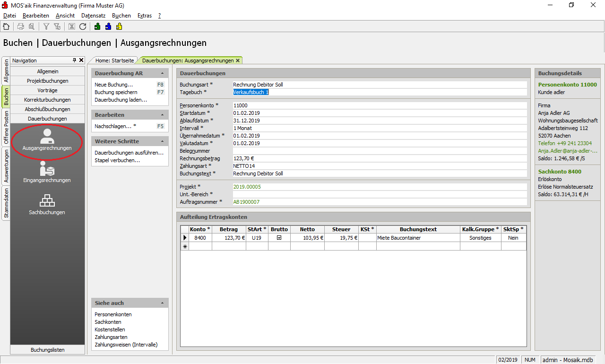Collapse the Dauerbuchung AR section
Screen dimensions: 605x364
pos(162,74)
